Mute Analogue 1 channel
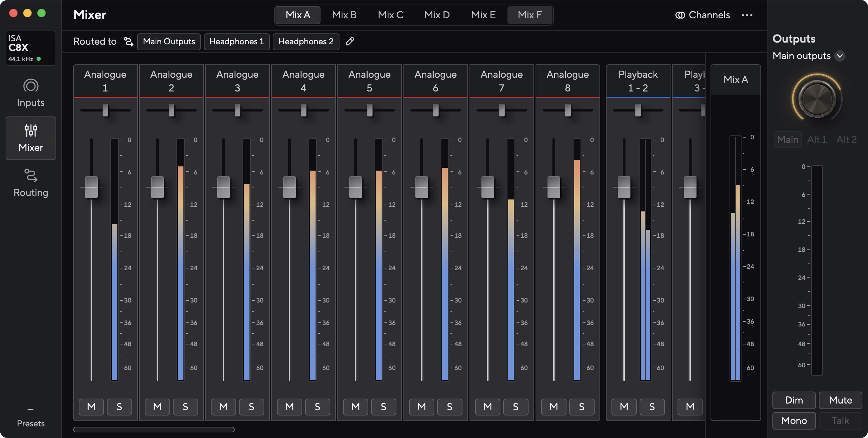The width and height of the screenshot is (868, 438). pyautogui.click(x=91, y=407)
